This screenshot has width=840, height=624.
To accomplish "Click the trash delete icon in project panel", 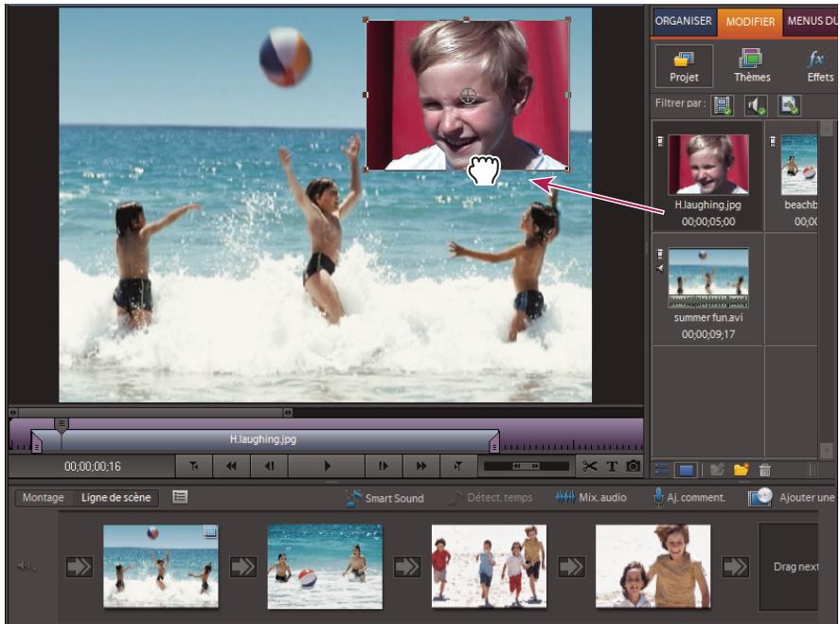I will pos(765,470).
